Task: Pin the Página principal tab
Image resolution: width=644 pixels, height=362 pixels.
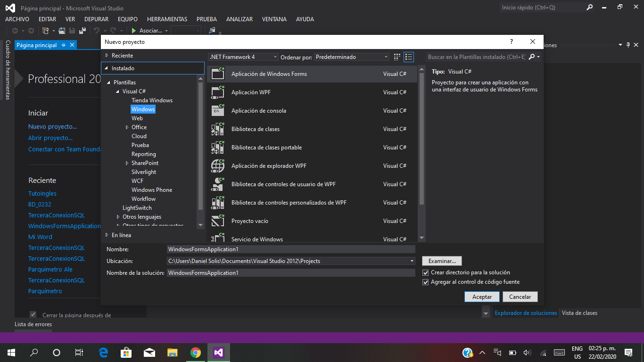Action: (64, 45)
